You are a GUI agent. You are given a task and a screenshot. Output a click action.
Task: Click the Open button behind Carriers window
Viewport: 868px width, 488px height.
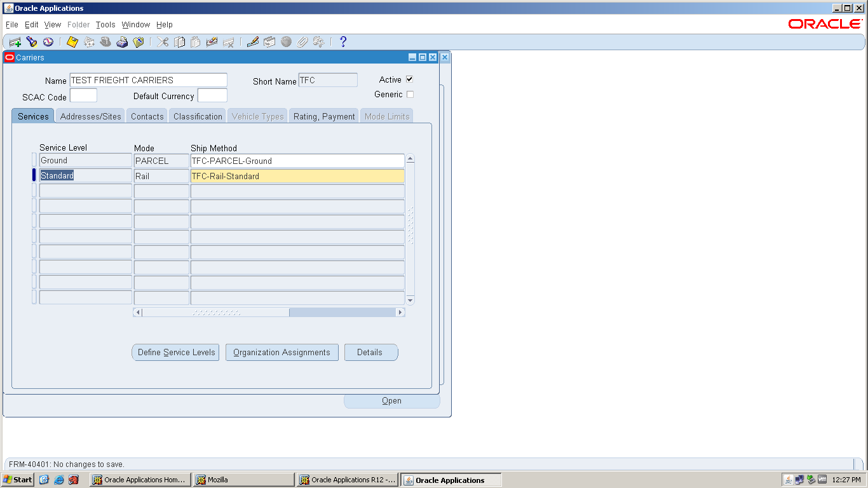point(391,401)
